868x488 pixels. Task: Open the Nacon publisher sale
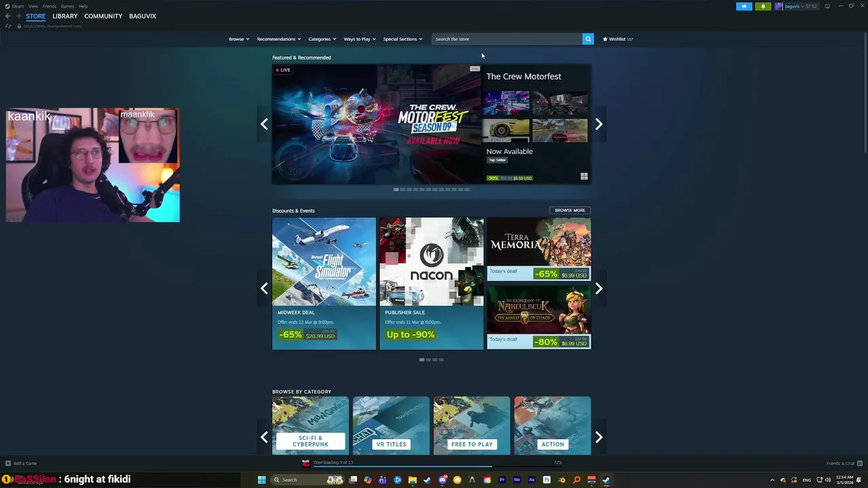tap(431, 283)
